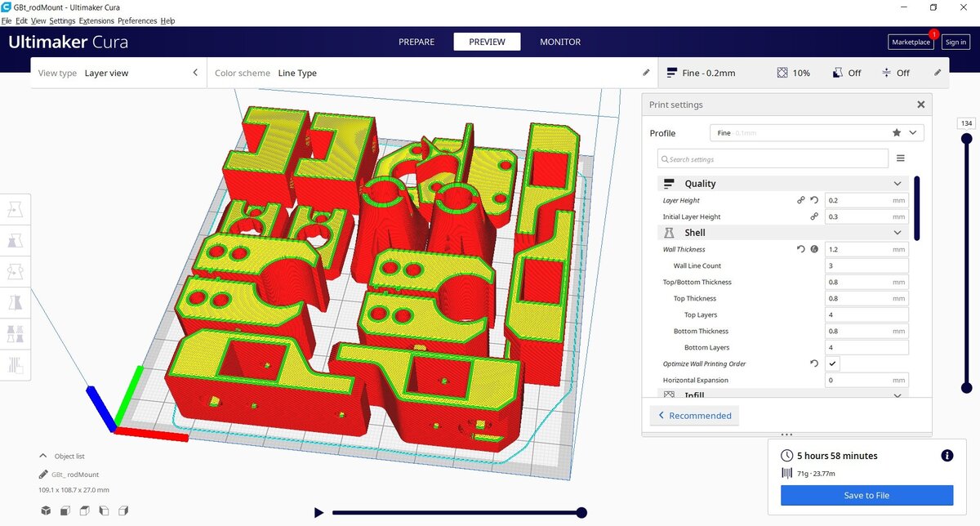
Task: Switch to 3D isometric camera view
Action: (x=46, y=511)
